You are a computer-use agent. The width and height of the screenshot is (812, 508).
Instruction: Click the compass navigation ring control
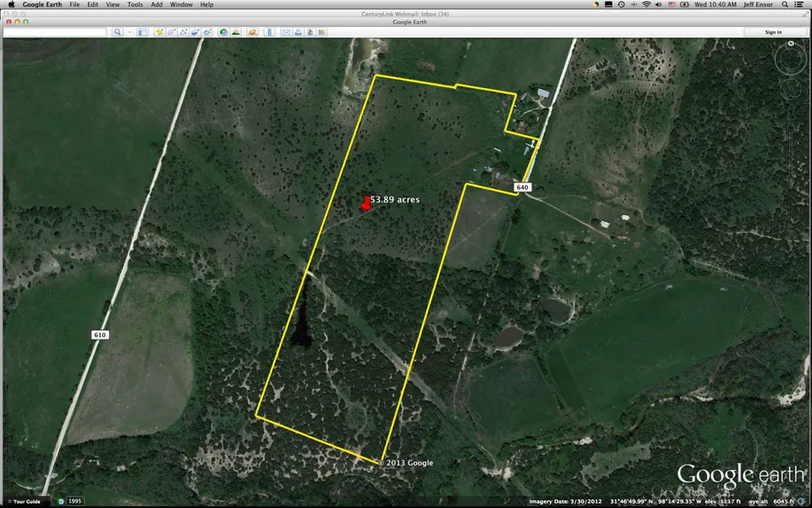(791, 58)
